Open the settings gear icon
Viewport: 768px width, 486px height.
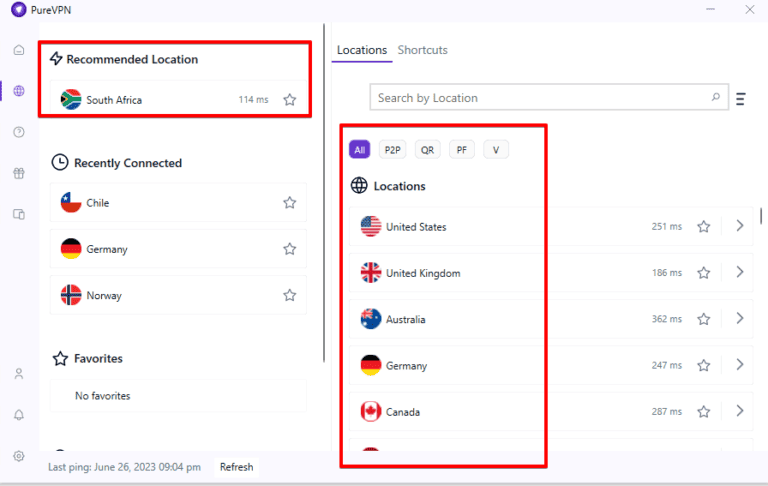[x=19, y=456]
